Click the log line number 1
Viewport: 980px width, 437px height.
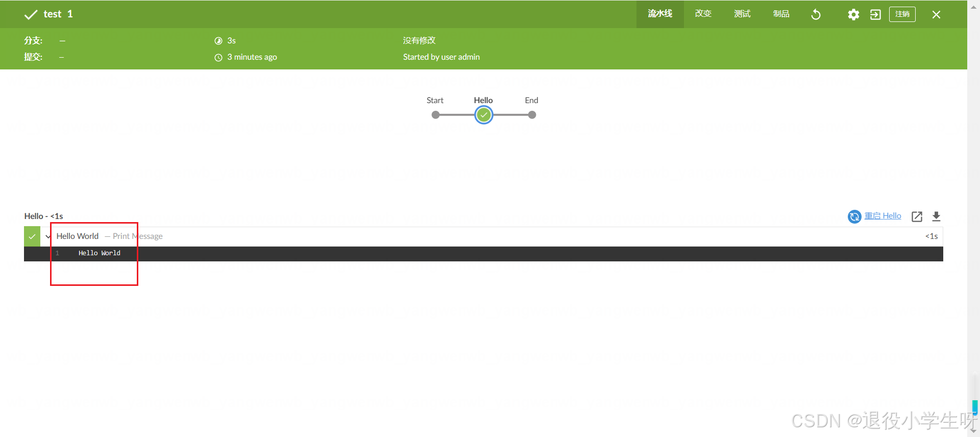pos(57,253)
